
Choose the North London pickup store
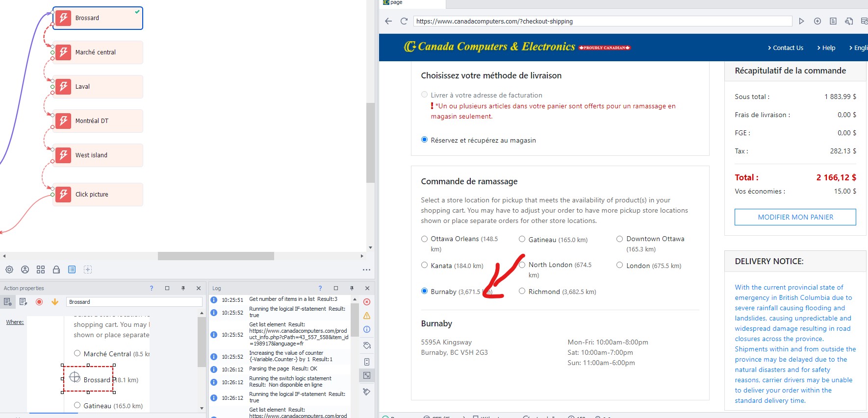[522, 265]
